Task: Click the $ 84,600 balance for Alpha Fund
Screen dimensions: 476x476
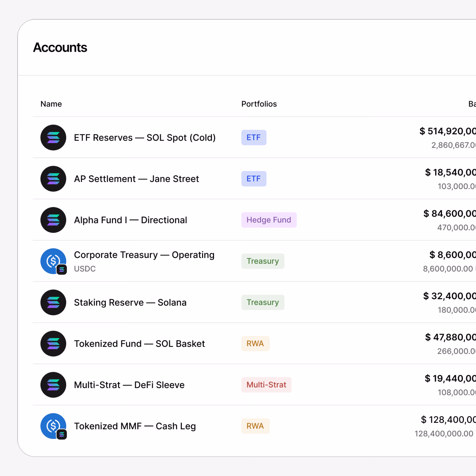Action: 450,213
